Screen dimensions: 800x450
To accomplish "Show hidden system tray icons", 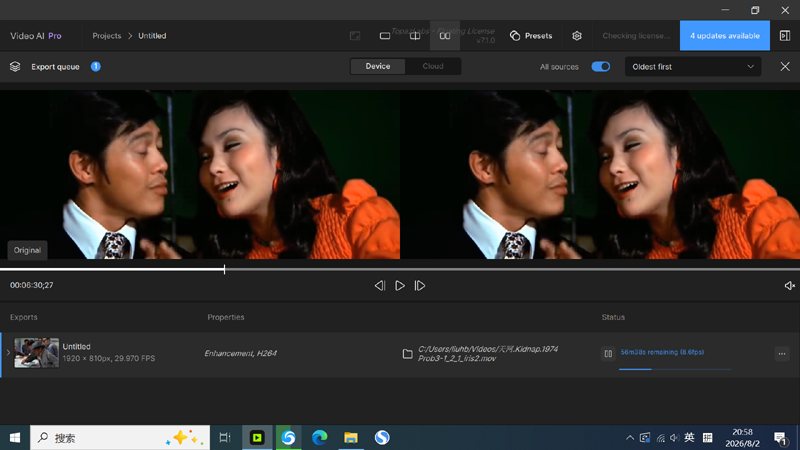I will pyautogui.click(x=630, y=438).
